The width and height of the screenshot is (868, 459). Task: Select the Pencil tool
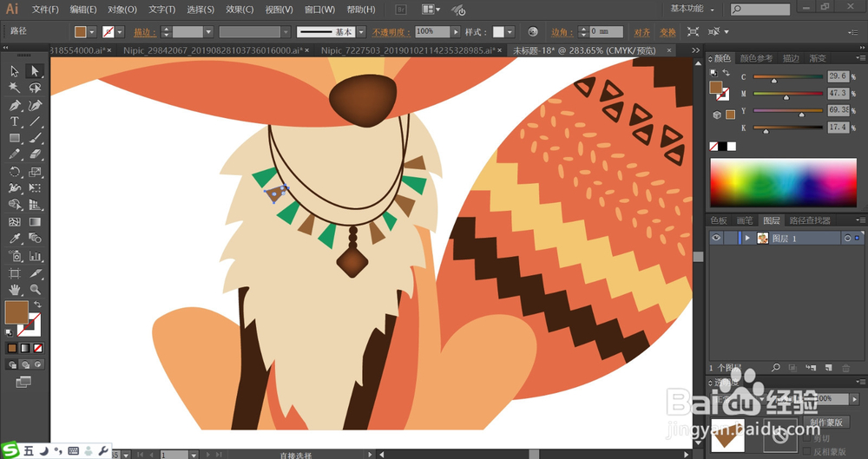(x=15, y=154)
